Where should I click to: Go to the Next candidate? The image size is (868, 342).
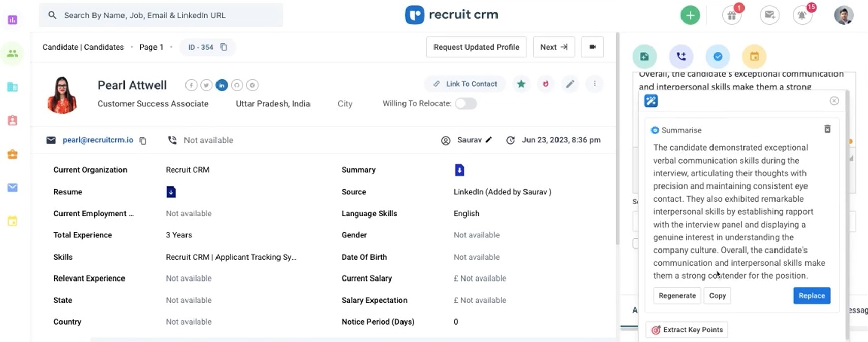tap(554, 47)
